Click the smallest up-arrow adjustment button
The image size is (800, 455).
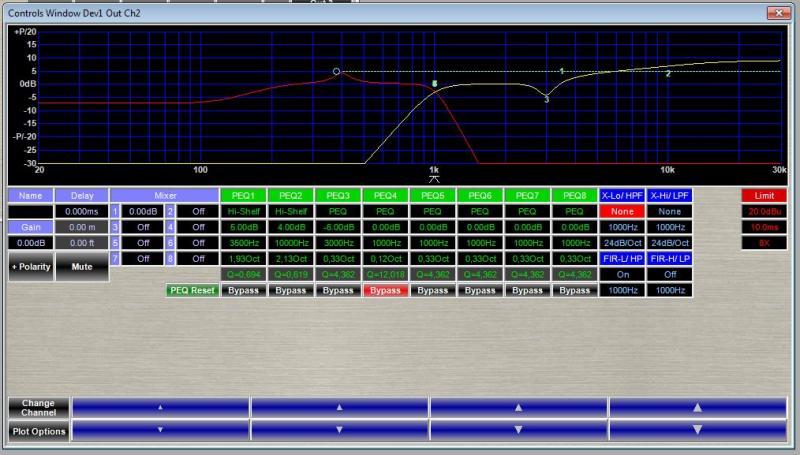pos(161,407)
